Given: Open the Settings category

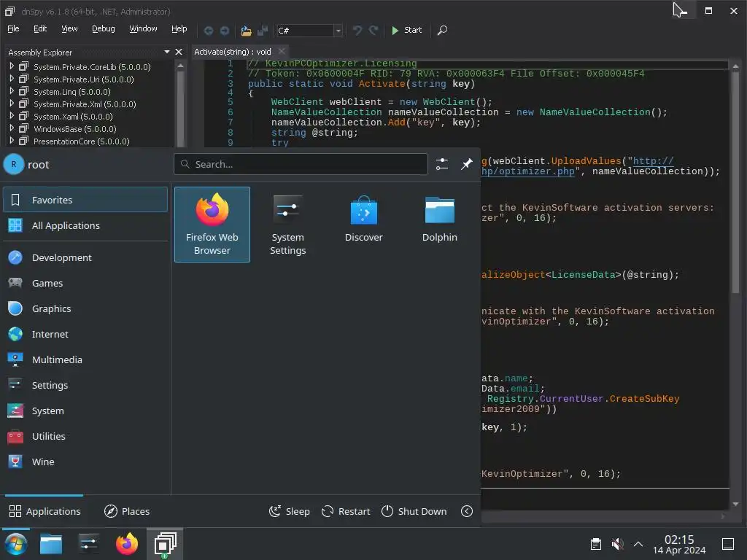Looking at the screenshot, I should [x=85, y=385].
